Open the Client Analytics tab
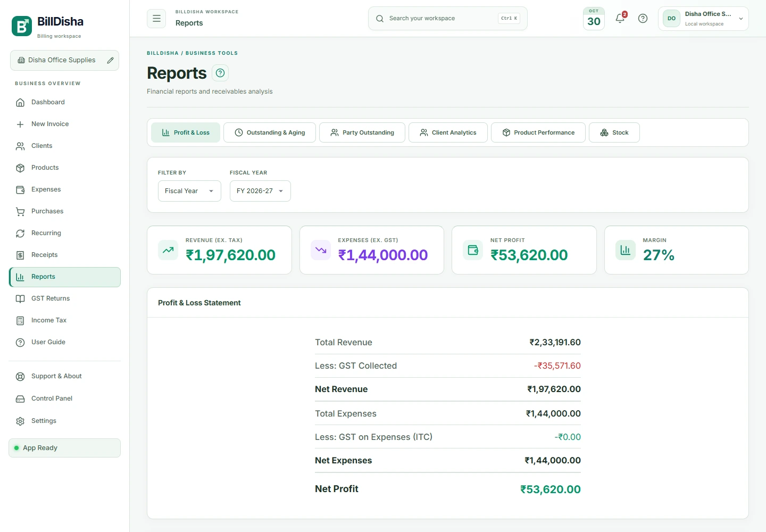The image size is (766, 532). [x=448, y=132]
